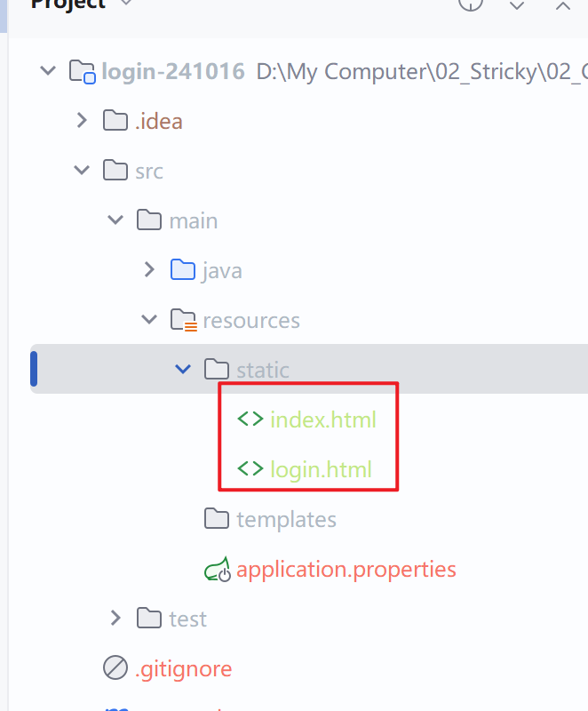This screenshot has height=711, width=588.
Task: Click the expand all arrow in header
Action: click(x=517, y=5)
